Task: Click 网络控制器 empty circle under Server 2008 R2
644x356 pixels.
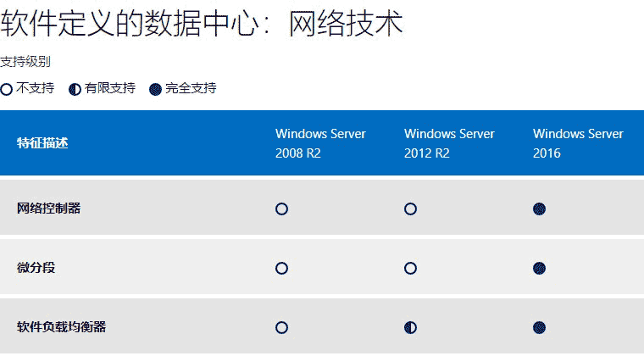Action: click(282, 209)
